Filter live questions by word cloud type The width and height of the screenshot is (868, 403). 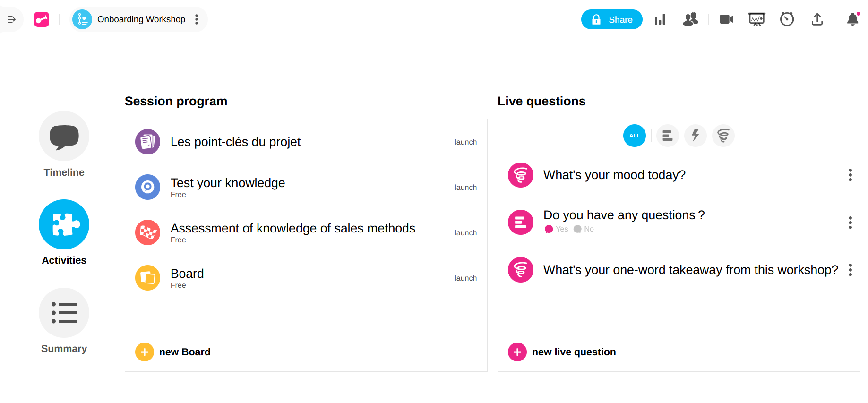click(x=723, y=136)
